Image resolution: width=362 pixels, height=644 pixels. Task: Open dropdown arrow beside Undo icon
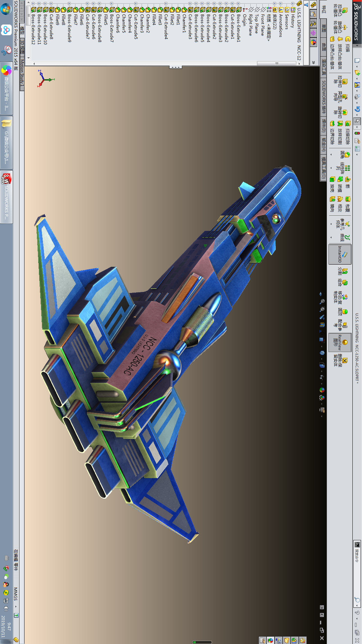pos(357,115)
